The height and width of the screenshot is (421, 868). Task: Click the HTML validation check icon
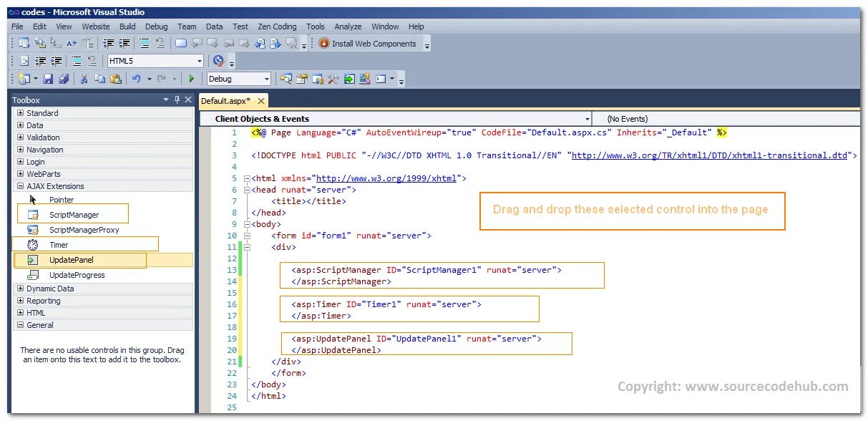(219, 61)
